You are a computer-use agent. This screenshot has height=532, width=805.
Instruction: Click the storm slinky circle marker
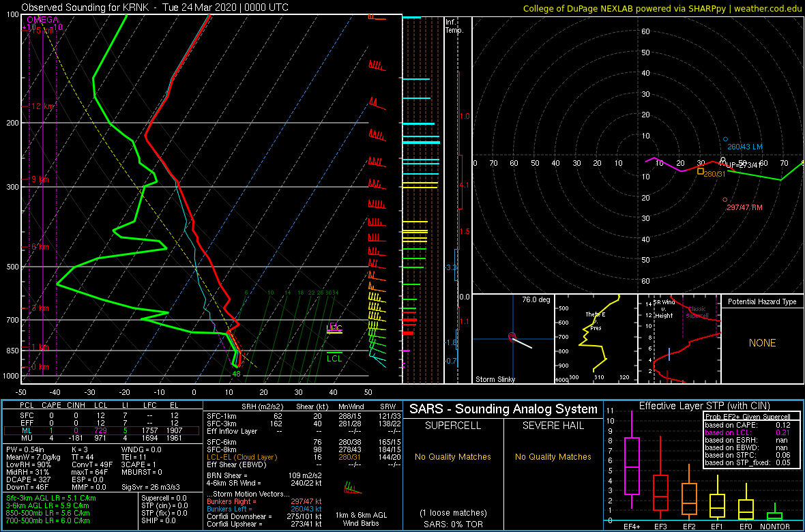click(512, 336)
